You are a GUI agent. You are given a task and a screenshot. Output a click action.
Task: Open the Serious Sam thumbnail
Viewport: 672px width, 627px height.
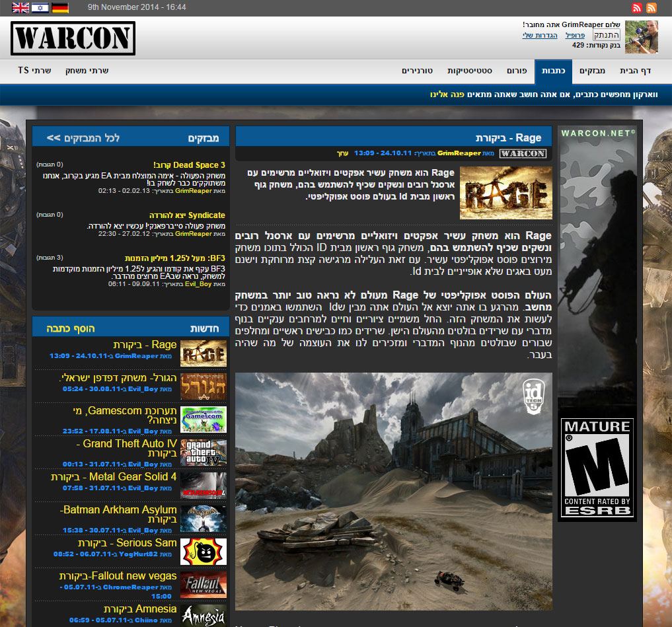203,551
